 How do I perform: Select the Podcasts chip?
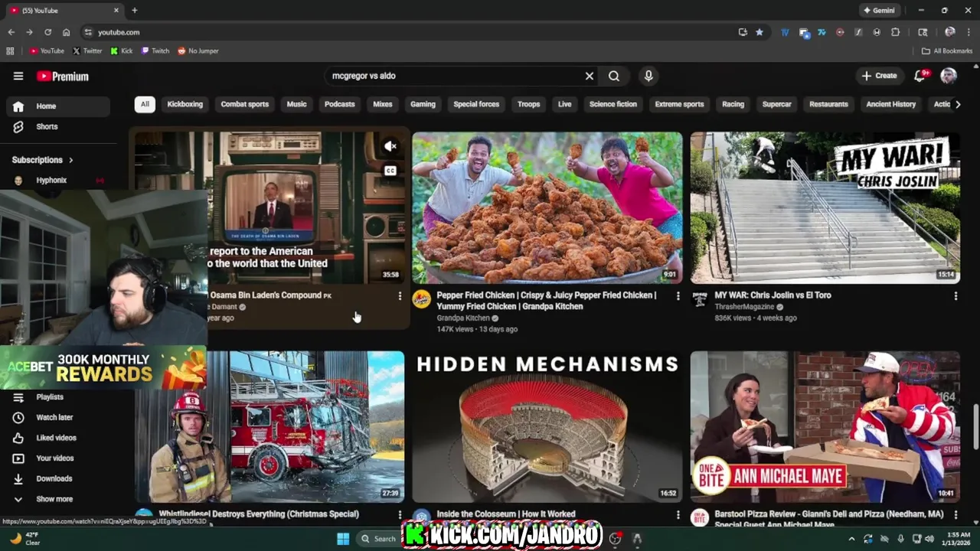pos(339,104)
